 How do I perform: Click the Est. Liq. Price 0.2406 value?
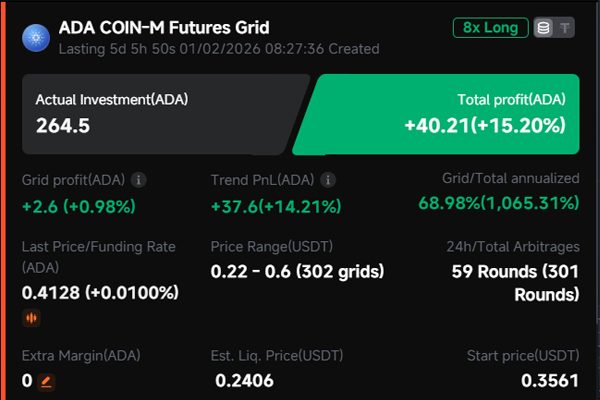click(244, 380)
